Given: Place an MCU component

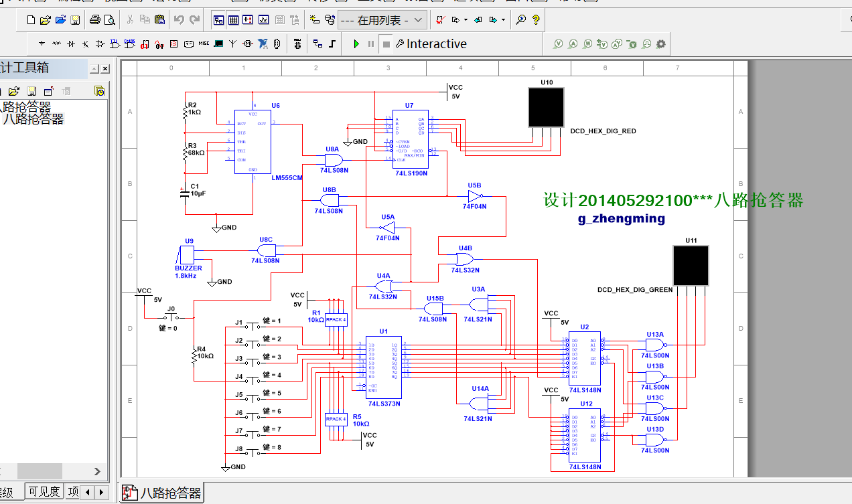Looking at the screenshot, I should [297, 44].
